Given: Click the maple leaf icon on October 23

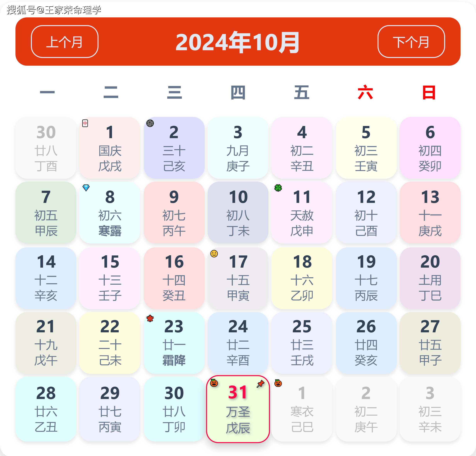Looking at the screenshot, I should click(150, 318).
